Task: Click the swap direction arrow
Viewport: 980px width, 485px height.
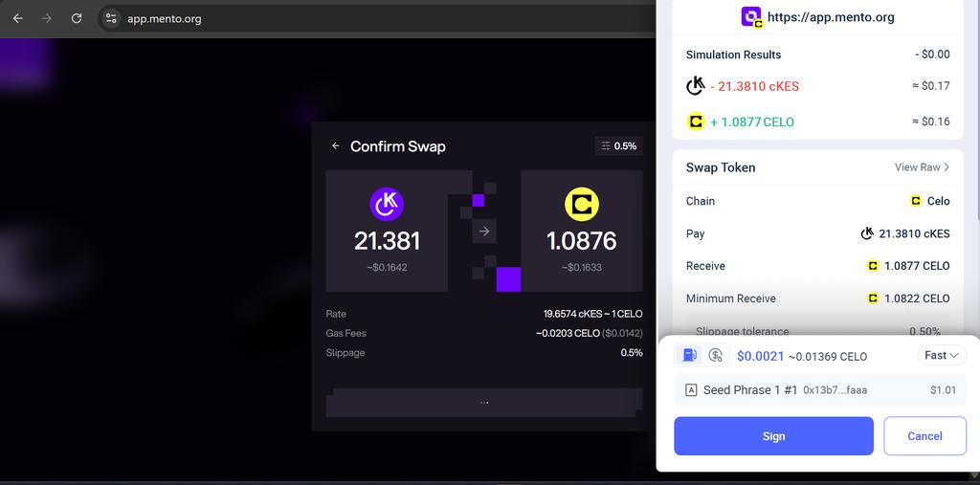Action: tap(483, 231)
